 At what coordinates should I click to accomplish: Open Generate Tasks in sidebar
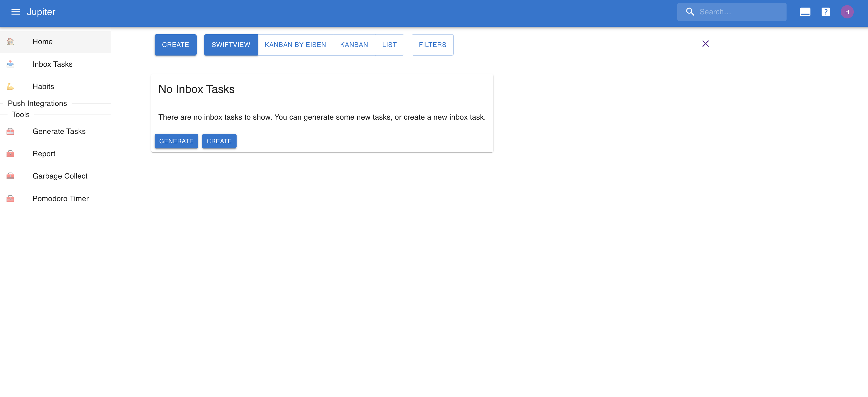pyautogui.click(x=59, y=132)
